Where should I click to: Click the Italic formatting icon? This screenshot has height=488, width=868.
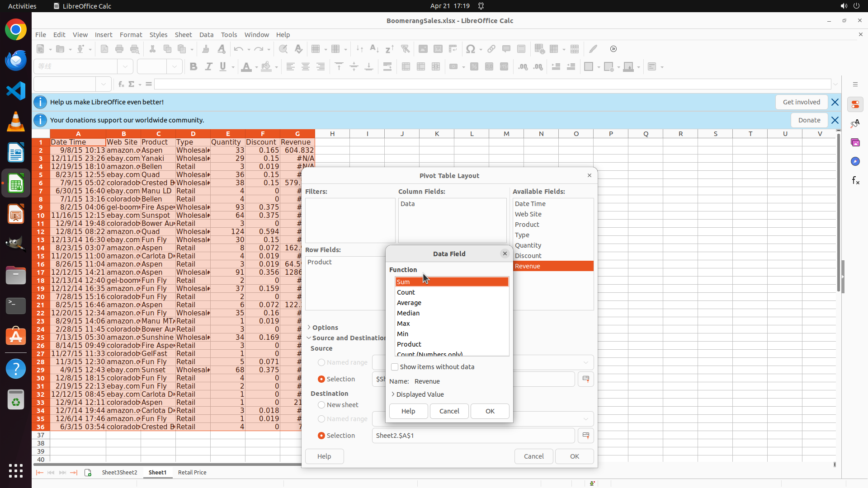pos(208,67)
